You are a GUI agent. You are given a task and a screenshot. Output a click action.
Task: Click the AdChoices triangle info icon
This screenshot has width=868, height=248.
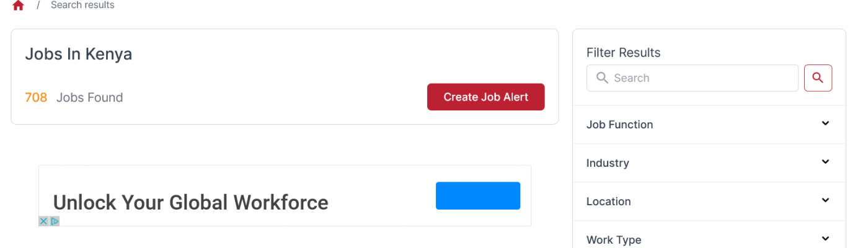coord(55,221)
